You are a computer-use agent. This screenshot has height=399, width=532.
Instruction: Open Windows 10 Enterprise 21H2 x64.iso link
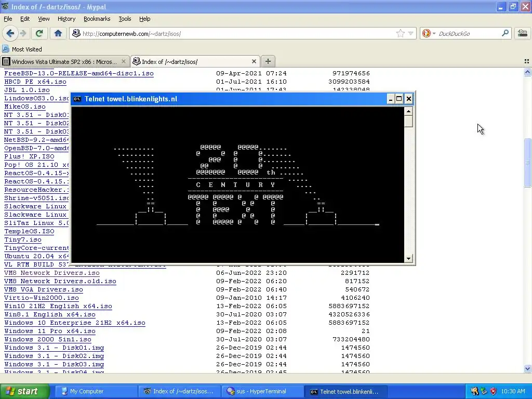coord(75,323)
